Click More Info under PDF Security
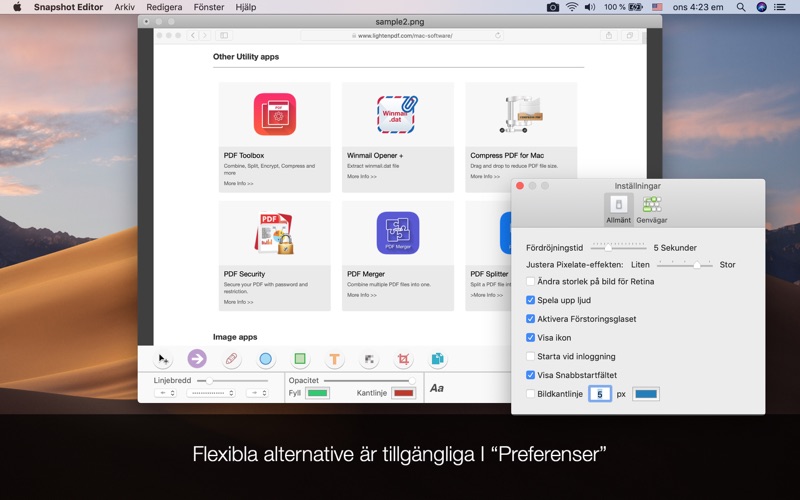The width and height of the screenshot is (800, 500). 238,302
